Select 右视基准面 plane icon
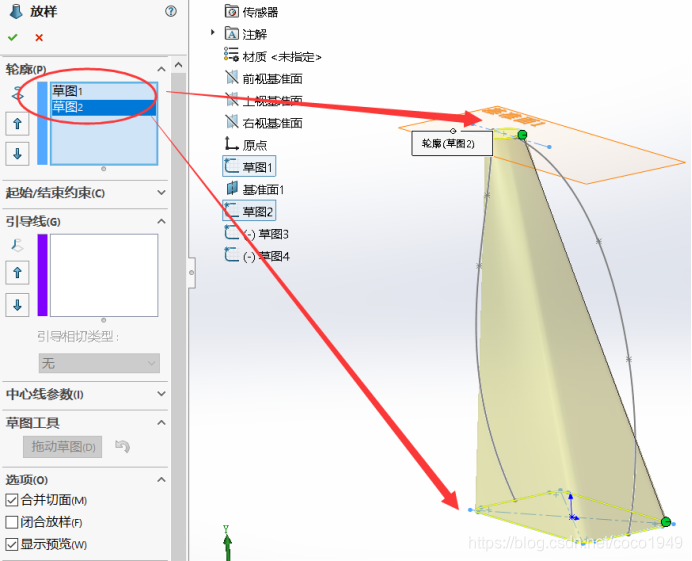This screenshot has width=692, height=561. [x=232, y=122]
